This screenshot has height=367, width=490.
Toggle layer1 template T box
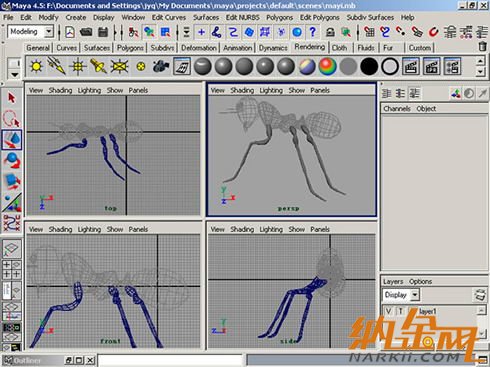400,311
